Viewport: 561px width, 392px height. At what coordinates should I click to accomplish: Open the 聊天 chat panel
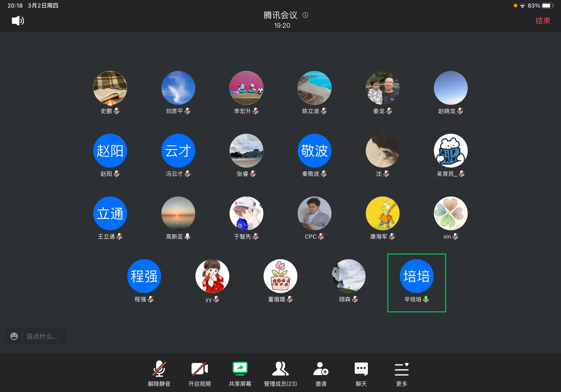point(361,374)
